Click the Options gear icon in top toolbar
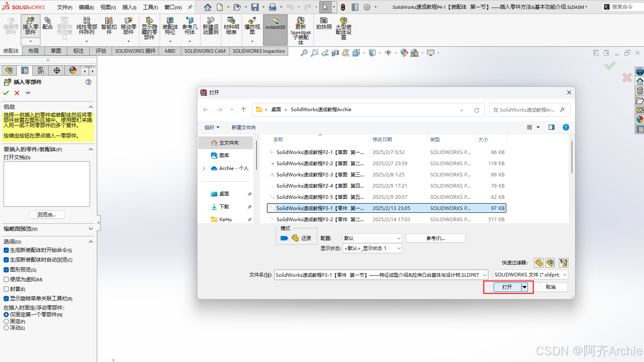The width and height of the screenshot is (644, 362). pos(367,7)
